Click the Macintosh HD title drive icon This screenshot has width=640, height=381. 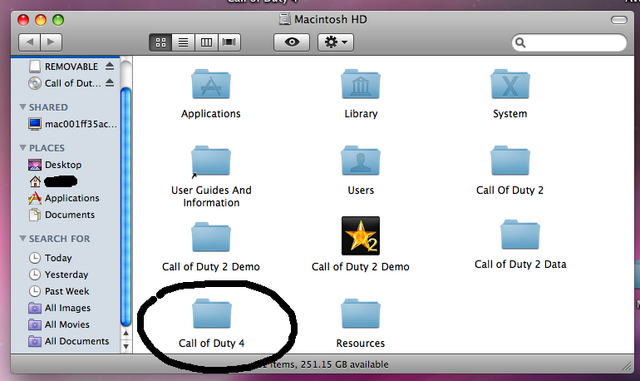tap(284, 19)
